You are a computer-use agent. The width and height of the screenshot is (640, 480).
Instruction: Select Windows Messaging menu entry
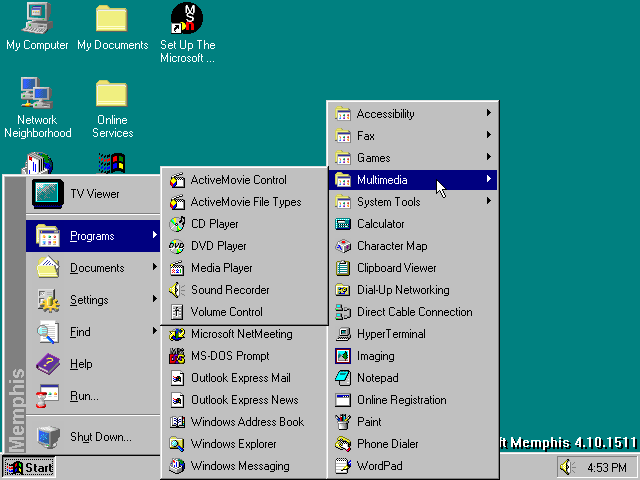point(245,467)
